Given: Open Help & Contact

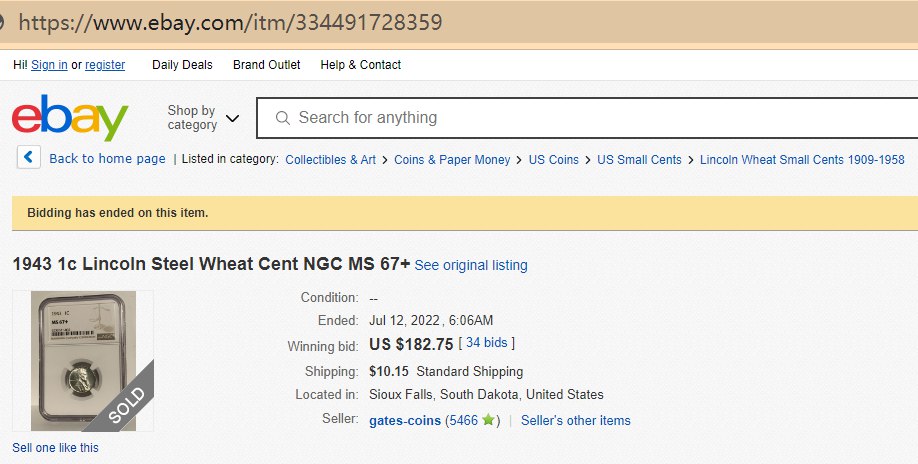Looking at the screenshot, I should [x=360, y=65].
